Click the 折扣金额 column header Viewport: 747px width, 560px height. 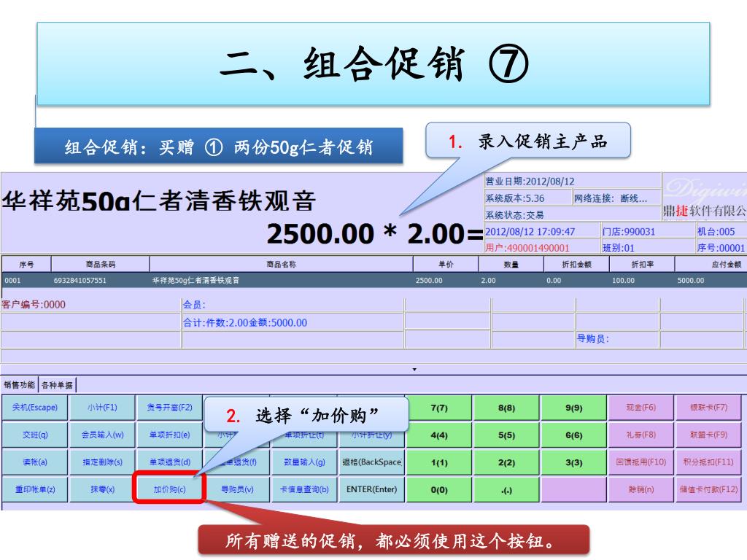coord(576,264)
